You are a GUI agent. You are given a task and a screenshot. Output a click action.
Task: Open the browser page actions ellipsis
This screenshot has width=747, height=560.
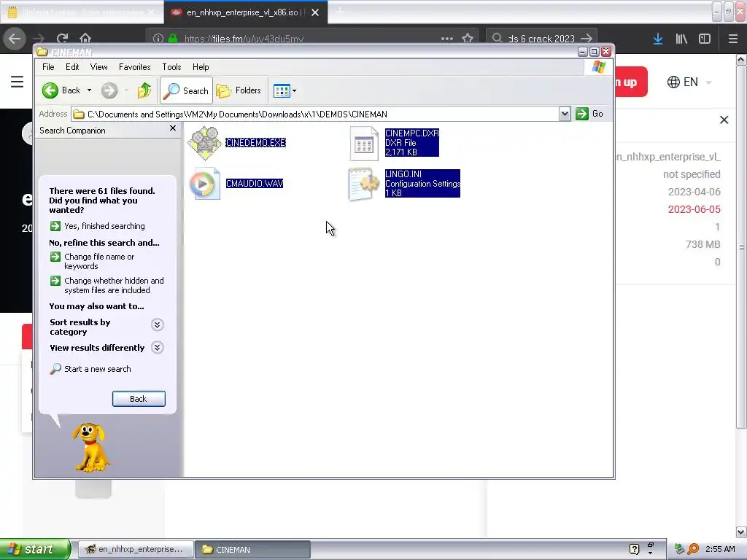click(x=447, y=39)
